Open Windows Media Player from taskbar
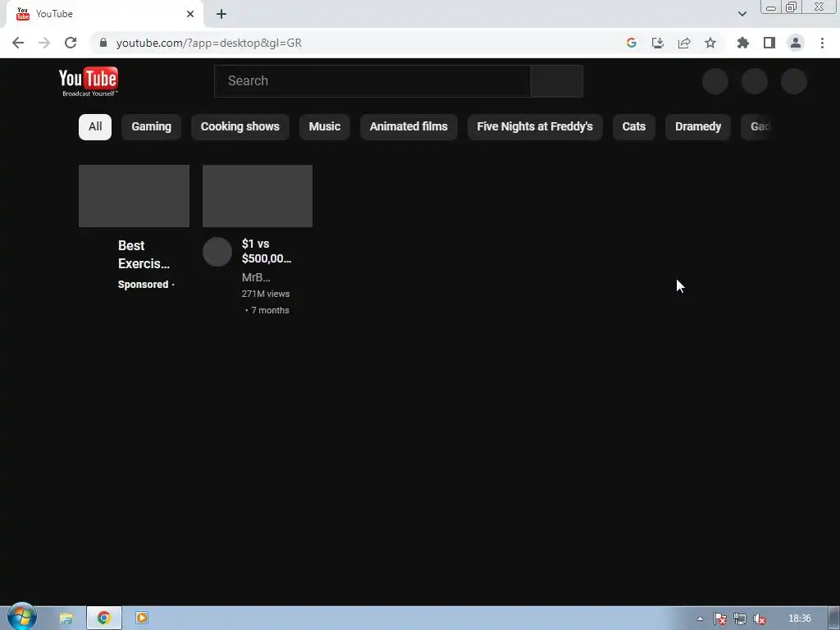 point(142,619)
